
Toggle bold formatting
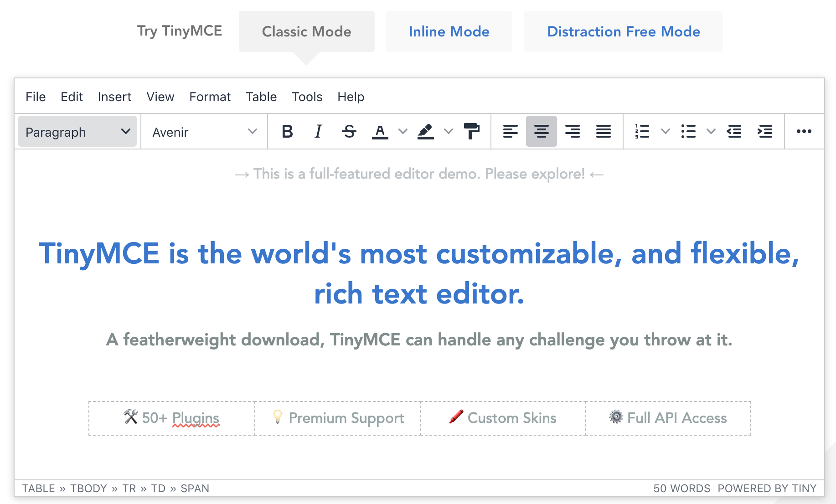tap(287, 131)
